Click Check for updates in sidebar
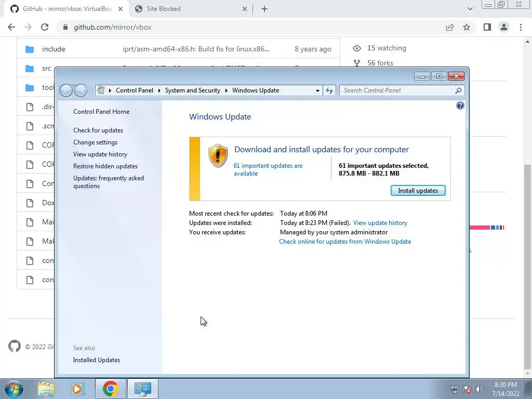532x399 pixels. pyautogui.click(x=98, y=130)
